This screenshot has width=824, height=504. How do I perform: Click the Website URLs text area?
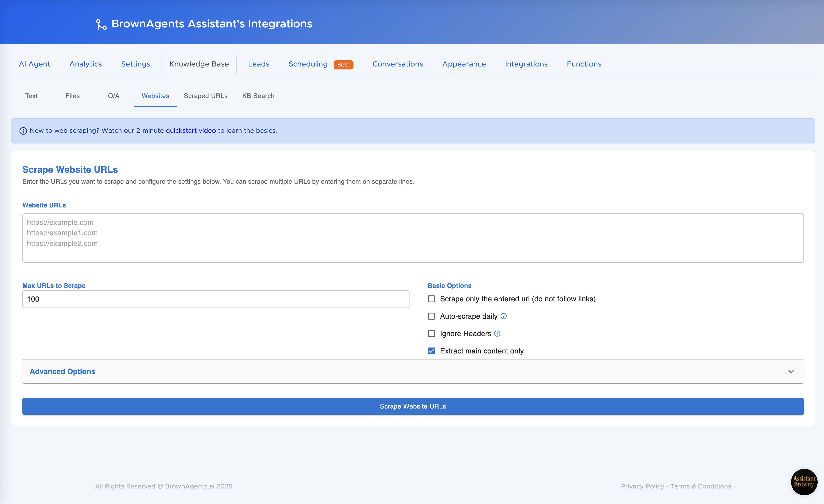click(x=413, y=238)
